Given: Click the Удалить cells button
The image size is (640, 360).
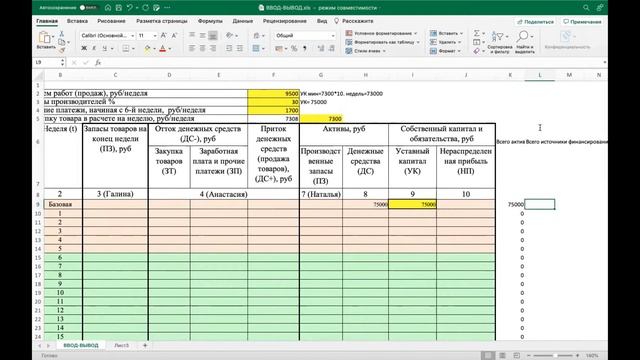Looking at the screenshot, I should [445, 42].
